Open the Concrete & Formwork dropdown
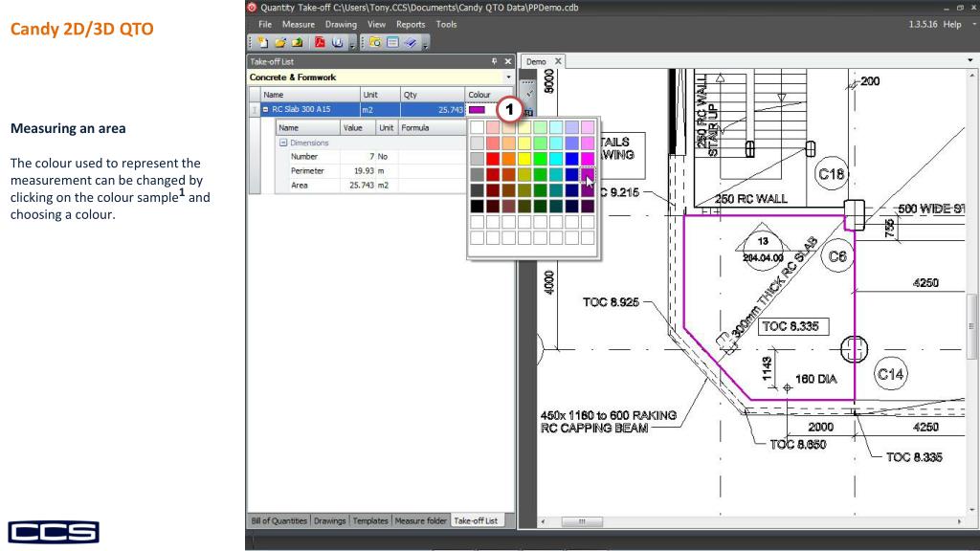 pos(508,77)
